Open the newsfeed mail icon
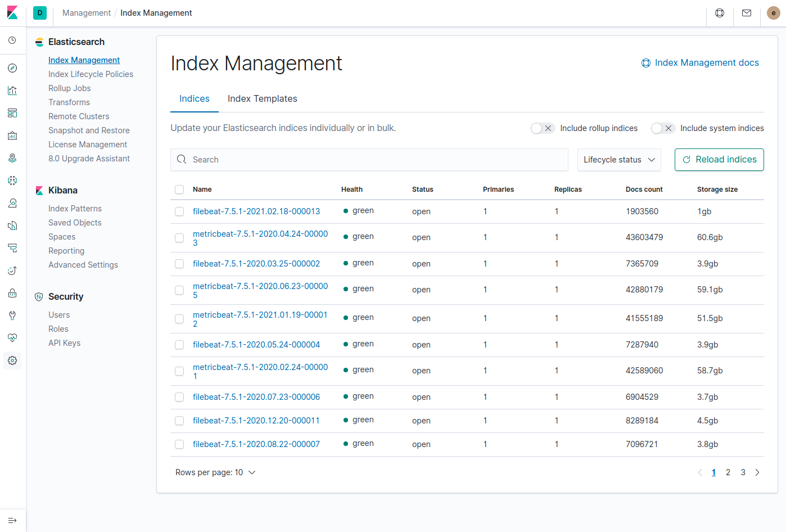 (747, 13)
